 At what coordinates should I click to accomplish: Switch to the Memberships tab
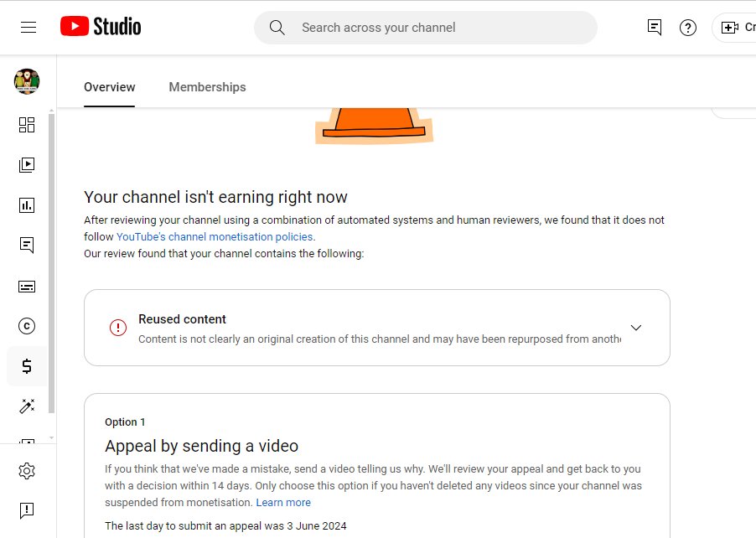(x=207, y=87)
